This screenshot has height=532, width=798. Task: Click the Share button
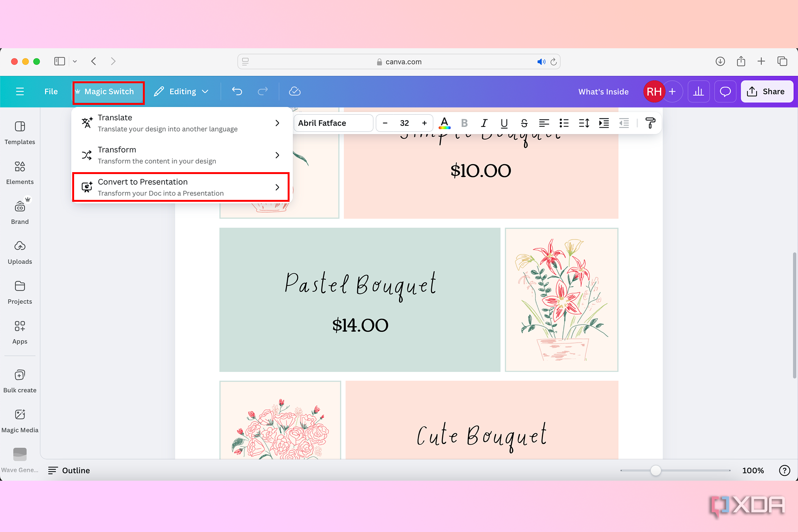[x=766, y=91]
